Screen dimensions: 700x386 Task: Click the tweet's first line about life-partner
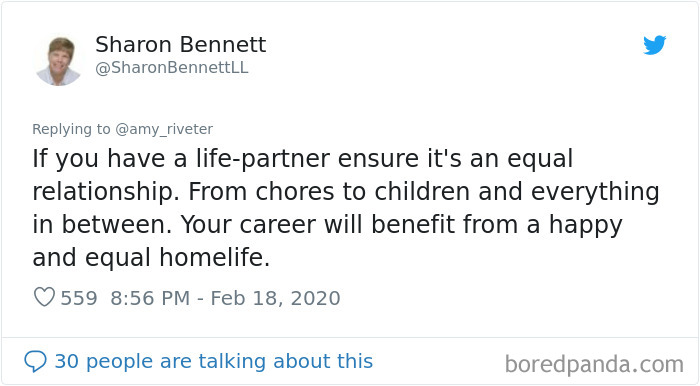click(x=303, y=159)
